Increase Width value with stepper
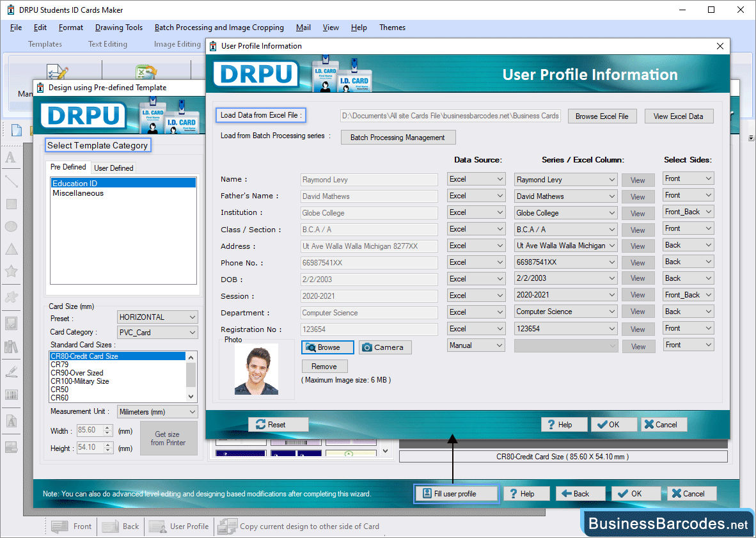This screenshot has height=538, width=756. (x=108, y=427)
